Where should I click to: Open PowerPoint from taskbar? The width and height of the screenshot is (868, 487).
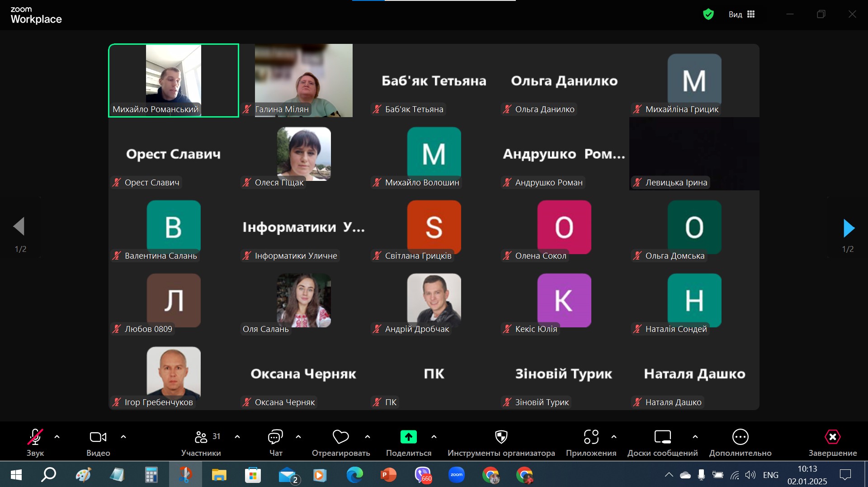click(x=388, y=475)
